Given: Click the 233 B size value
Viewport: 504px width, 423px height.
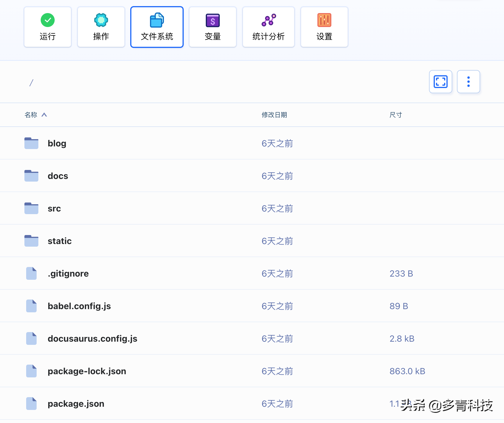Looking at the screenshot, I should pos(401,273).
